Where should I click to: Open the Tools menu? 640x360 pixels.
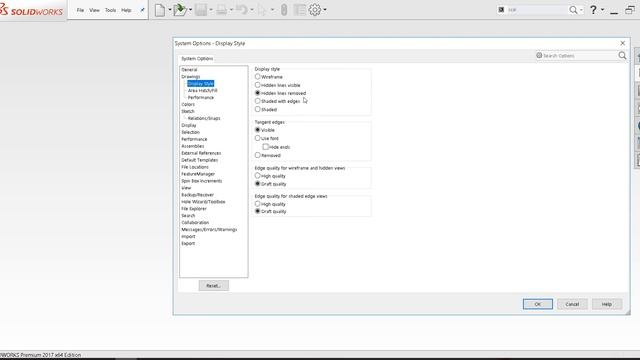(x=110, y=10)
